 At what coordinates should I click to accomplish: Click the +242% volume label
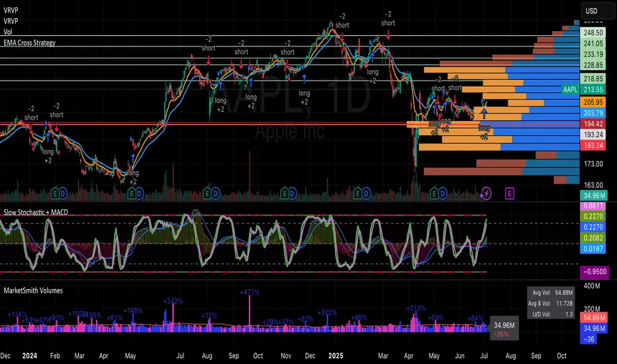pos(173,301)
